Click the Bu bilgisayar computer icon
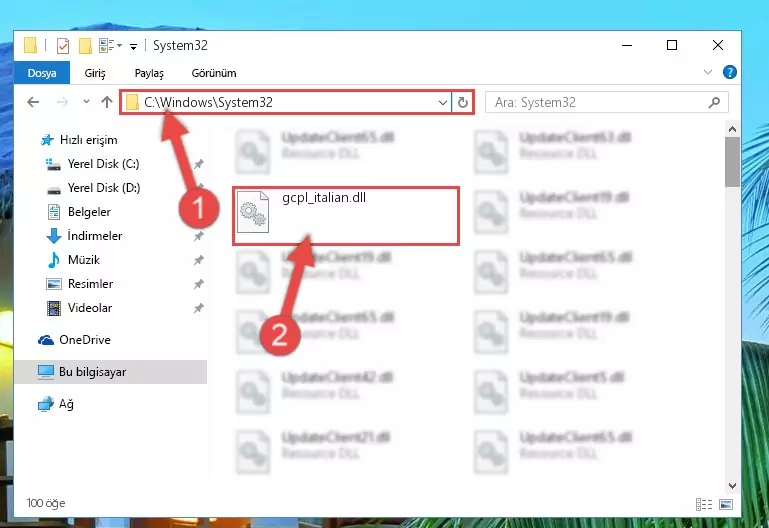This screenshot has height=528, width=769. [46, 372]
